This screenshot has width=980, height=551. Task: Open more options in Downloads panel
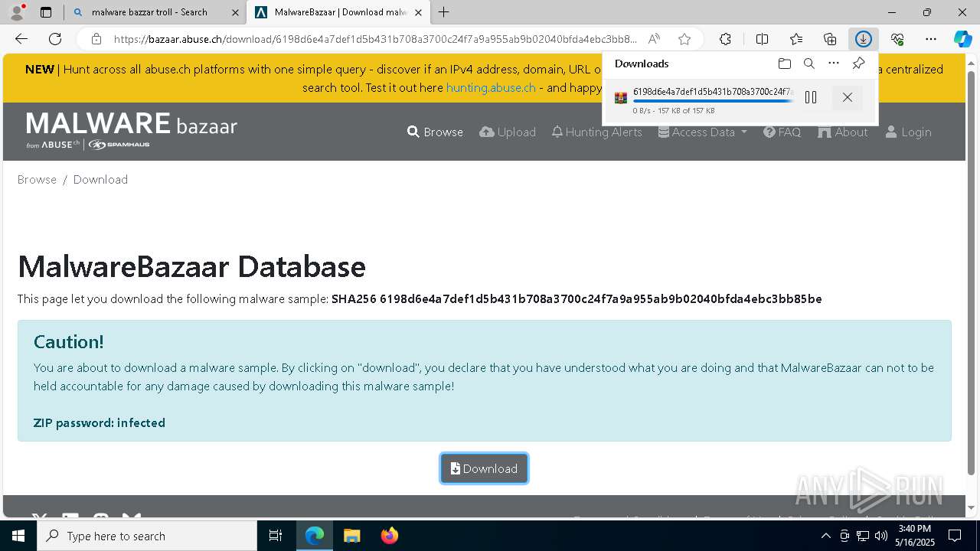834,64
